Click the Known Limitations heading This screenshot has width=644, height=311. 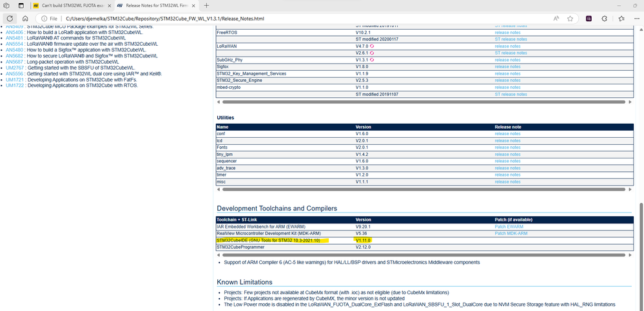(x=245, y=282)
